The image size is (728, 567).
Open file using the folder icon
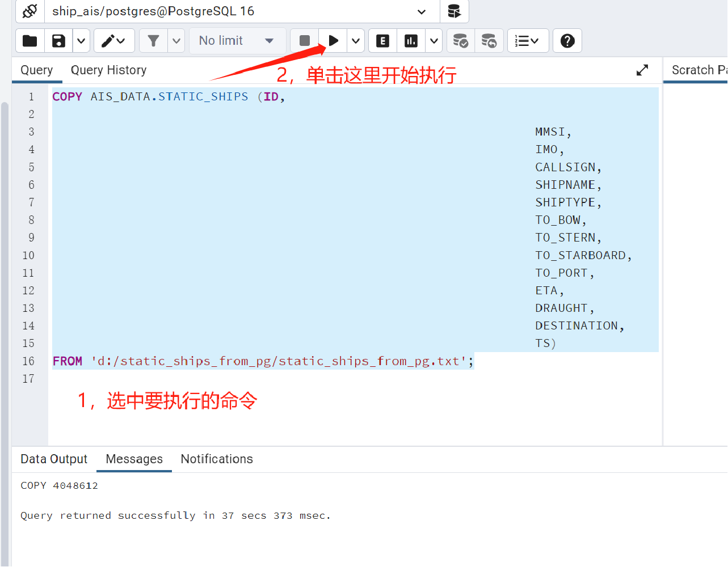coord(30,41)
